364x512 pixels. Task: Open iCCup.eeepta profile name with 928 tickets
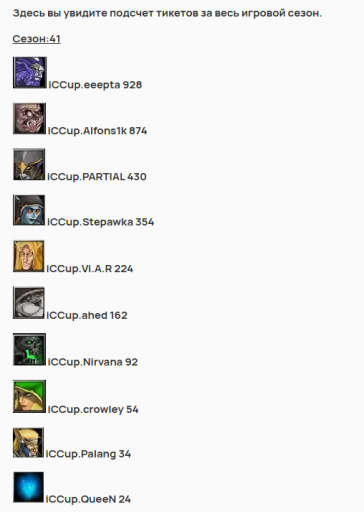click(x=95, y=85)
